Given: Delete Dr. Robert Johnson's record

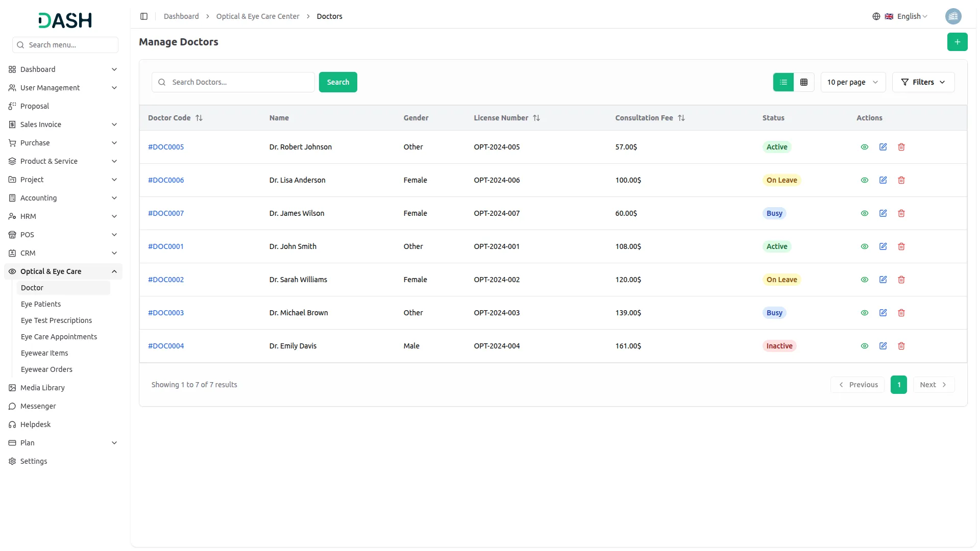Looking at the screenshot, I should [901, 147].
